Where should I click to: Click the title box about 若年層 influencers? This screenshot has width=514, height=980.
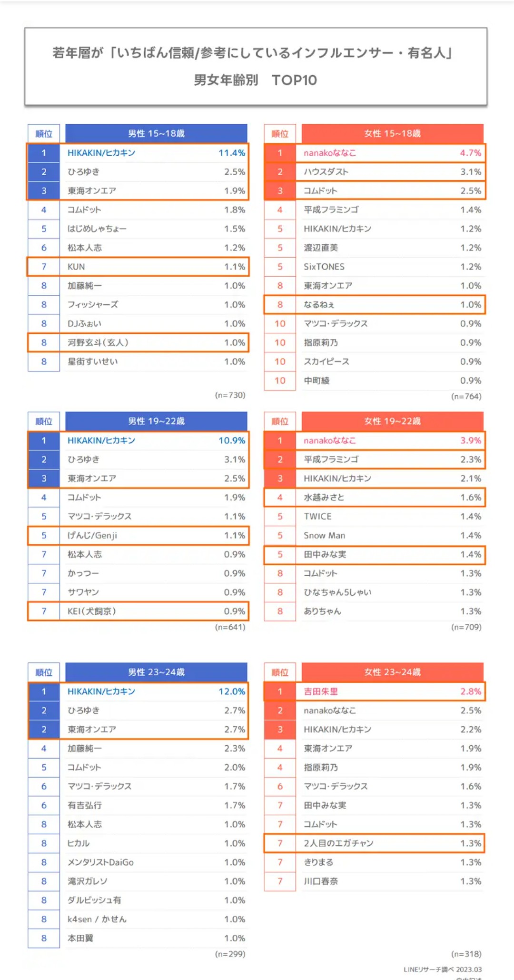point(256,66)
